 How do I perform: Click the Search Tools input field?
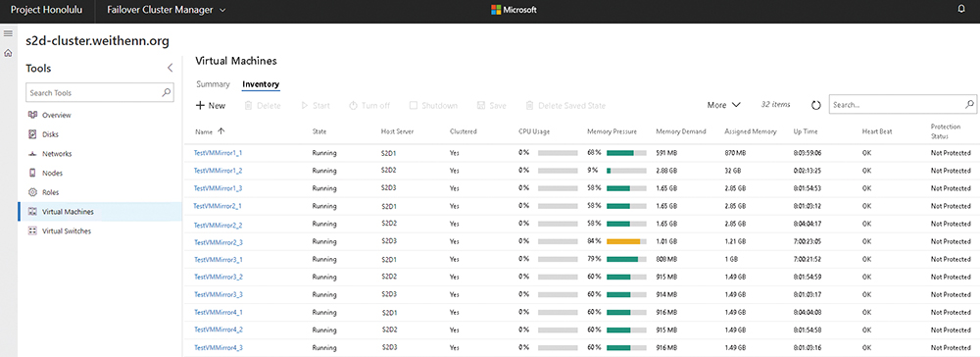[100, 92]
